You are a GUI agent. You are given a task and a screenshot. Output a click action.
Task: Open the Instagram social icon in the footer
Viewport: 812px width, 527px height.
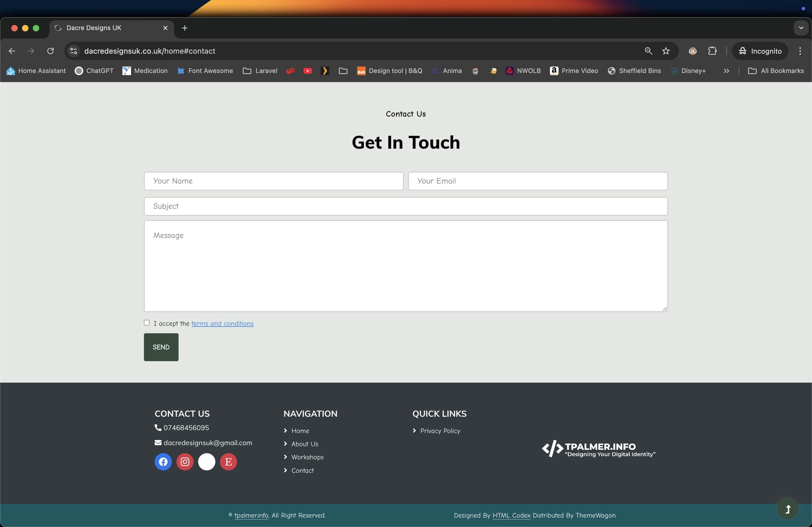pos(185,462)
